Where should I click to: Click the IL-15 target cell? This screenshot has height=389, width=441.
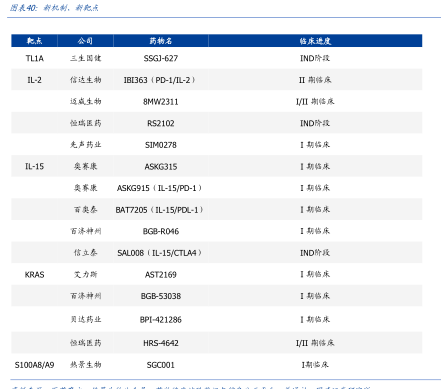[34, 166]
